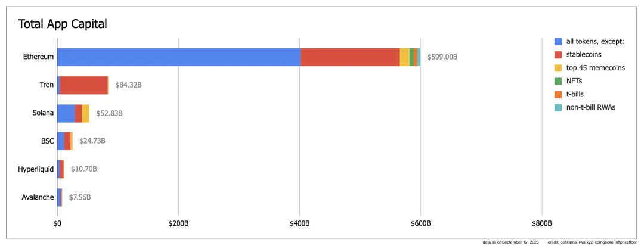The width and height of the screenshot is (644, 246).
Task: Click the $84.32B Tron value label
Action: coord(128,85)
